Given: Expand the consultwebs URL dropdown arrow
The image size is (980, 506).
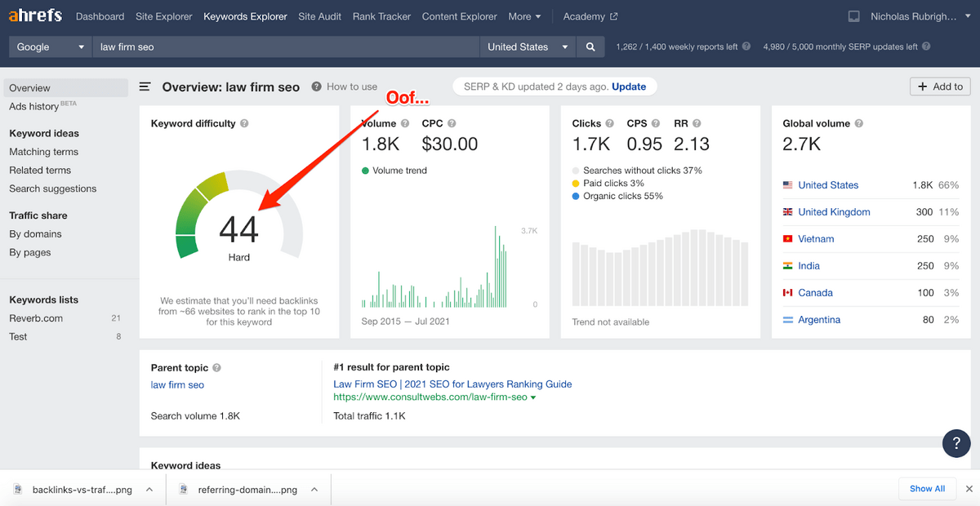Looking at the screenshot, I should [x=533, y=398].
